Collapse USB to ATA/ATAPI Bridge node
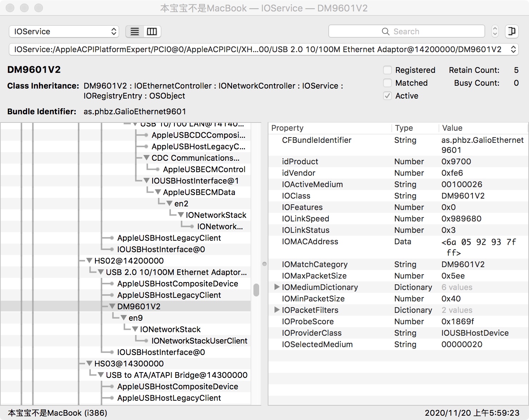 [x=101, y=375]
